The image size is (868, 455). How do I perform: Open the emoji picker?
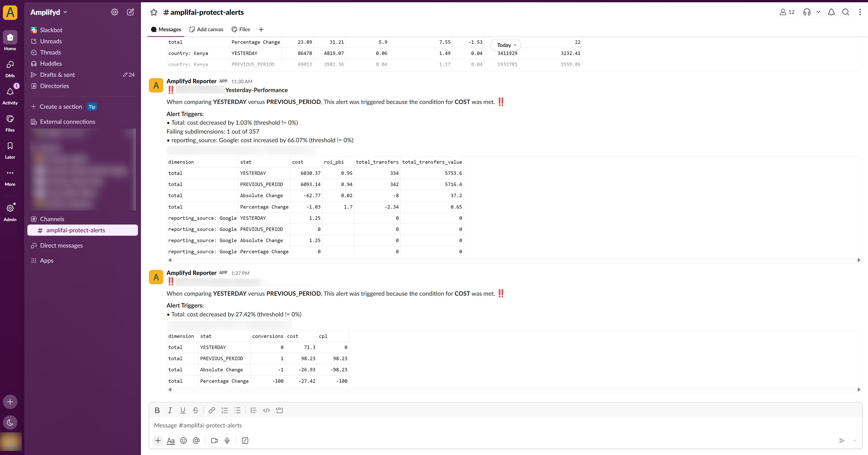[184, 440]
